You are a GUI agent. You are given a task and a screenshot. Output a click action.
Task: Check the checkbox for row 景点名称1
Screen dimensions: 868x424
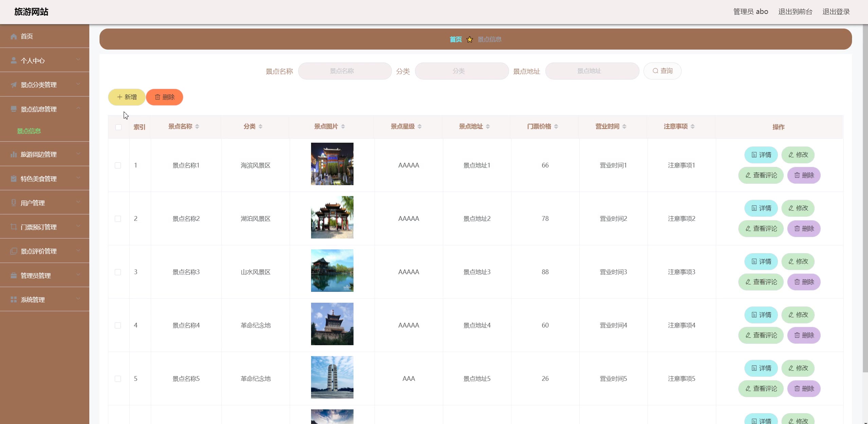coord(118,165)
